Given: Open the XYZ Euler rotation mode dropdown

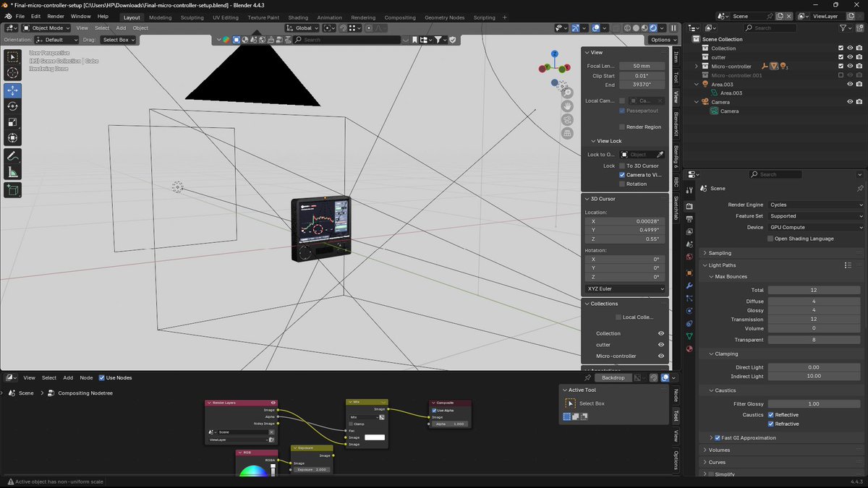Looking at the screenshot, I should 626,288.
